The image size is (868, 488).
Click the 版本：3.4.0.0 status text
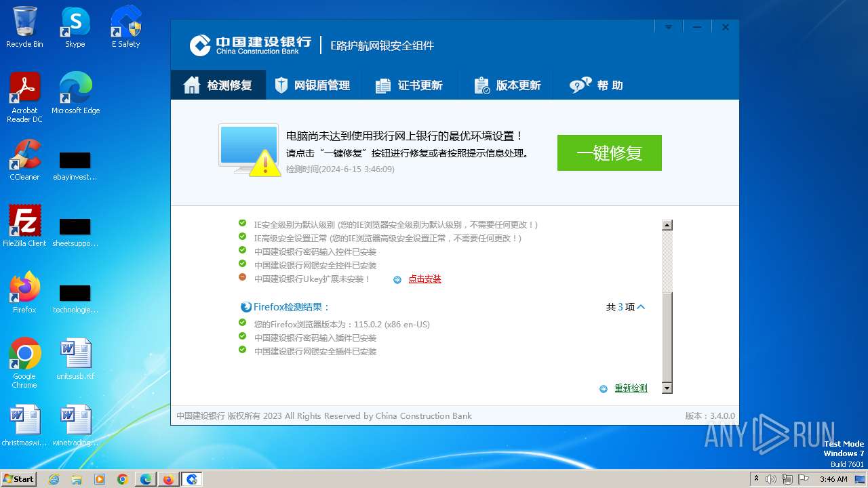click(710, 416)
